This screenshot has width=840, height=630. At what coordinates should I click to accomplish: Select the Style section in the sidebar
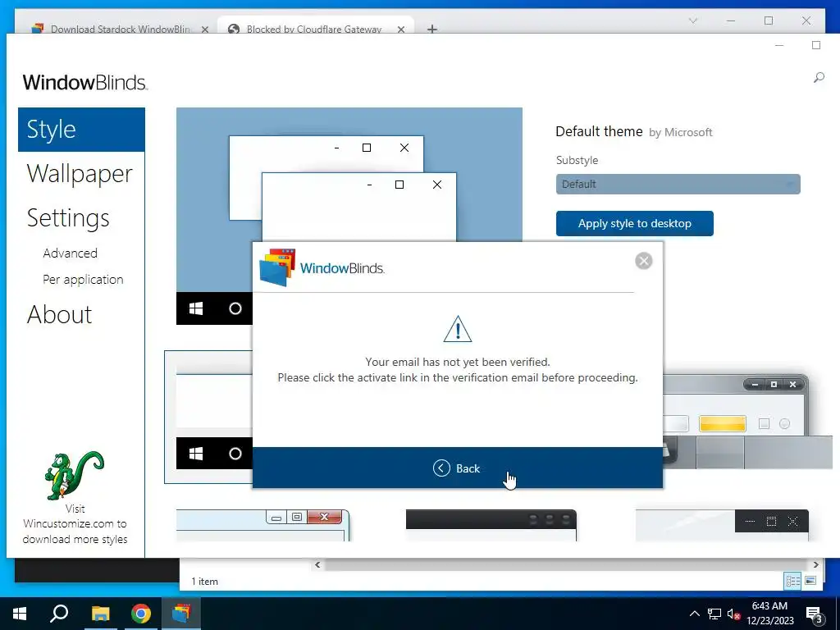81,130
